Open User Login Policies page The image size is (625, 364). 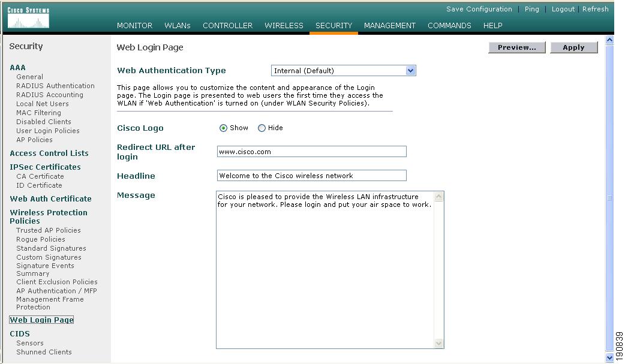click(x=48, y=131)
